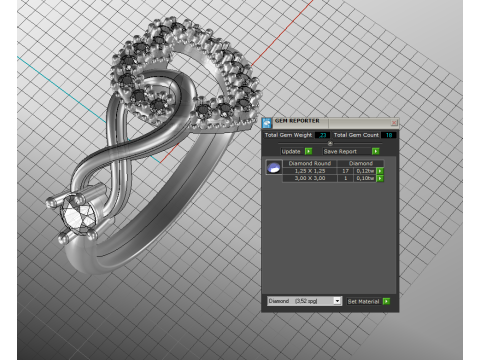Click the Total Gem Count label

pyautogui.click(x=356, y=135)
